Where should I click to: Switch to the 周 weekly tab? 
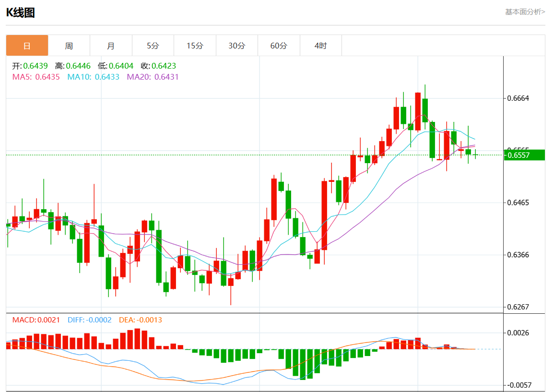pyautogui.click(x=69, y=46)
